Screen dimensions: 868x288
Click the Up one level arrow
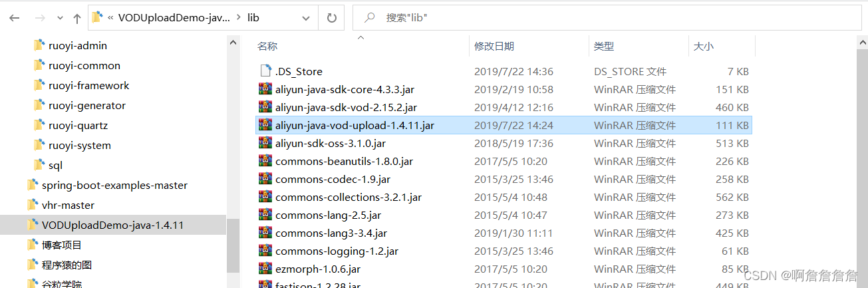click(x=77, y=19)
